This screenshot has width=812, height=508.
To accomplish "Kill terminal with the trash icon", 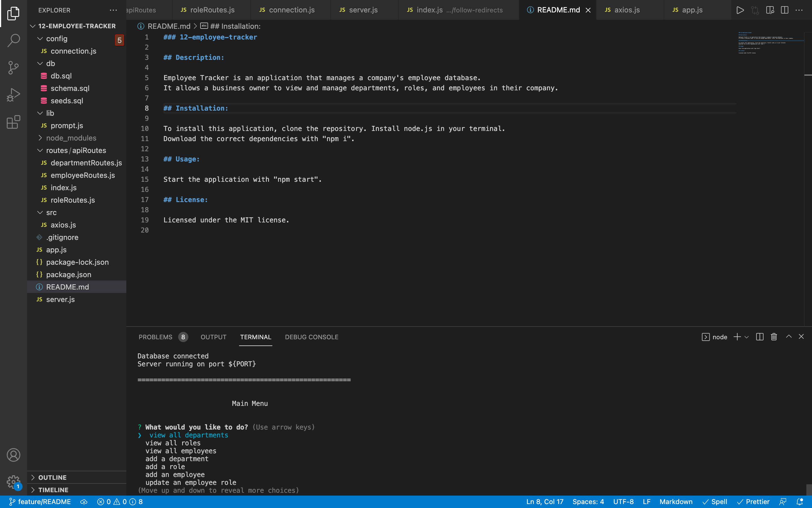I will pos(774,337).
